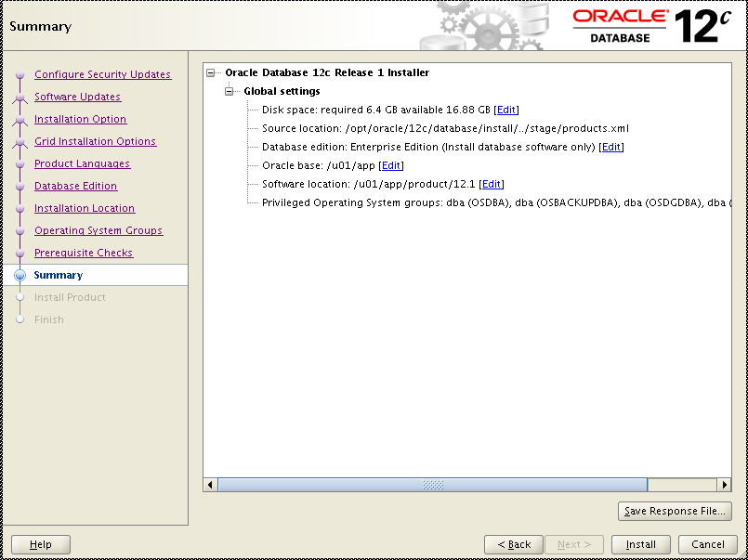This screenshot has height=560, width=748.
Task: Click the Installation Location step bullet
Action: (20, 209)
